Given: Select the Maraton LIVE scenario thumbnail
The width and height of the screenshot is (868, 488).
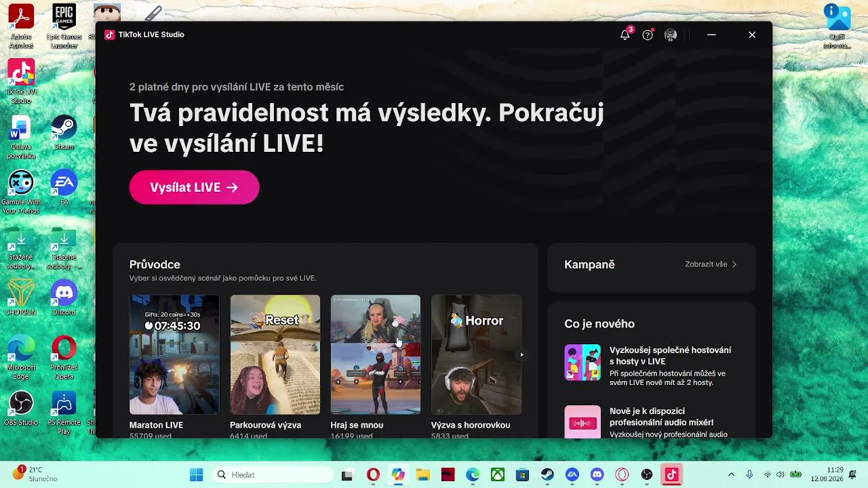Looking at the screenshot, I should pos(174,354).
